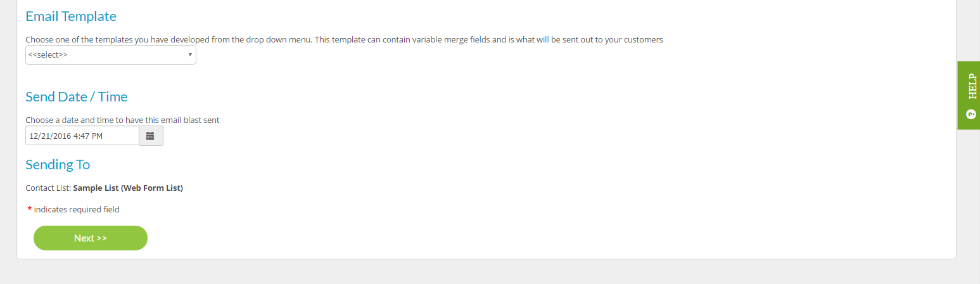Focus the send date and time field

(82, 136)
